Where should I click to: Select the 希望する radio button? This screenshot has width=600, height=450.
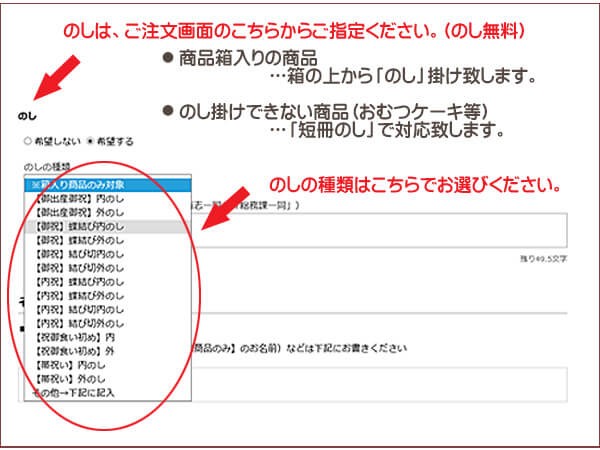point(92,142)
